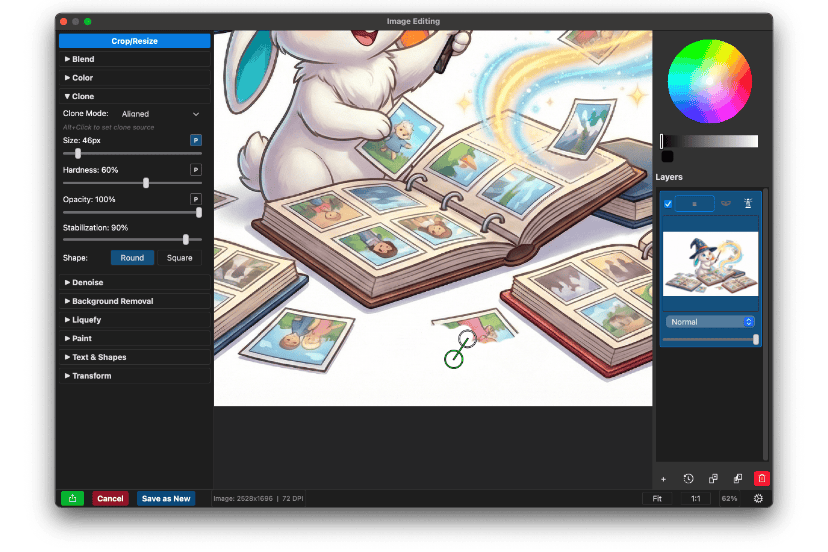This screenshot has height=552, width=828.
Task: Click the Size slider track
Action: click(x=132, y=154)
